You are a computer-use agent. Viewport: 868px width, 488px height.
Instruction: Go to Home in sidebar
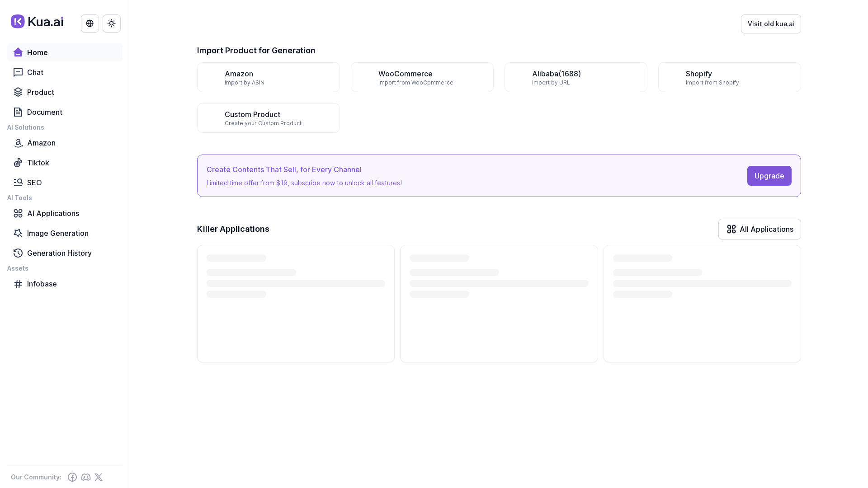click(x=65, y=52)
